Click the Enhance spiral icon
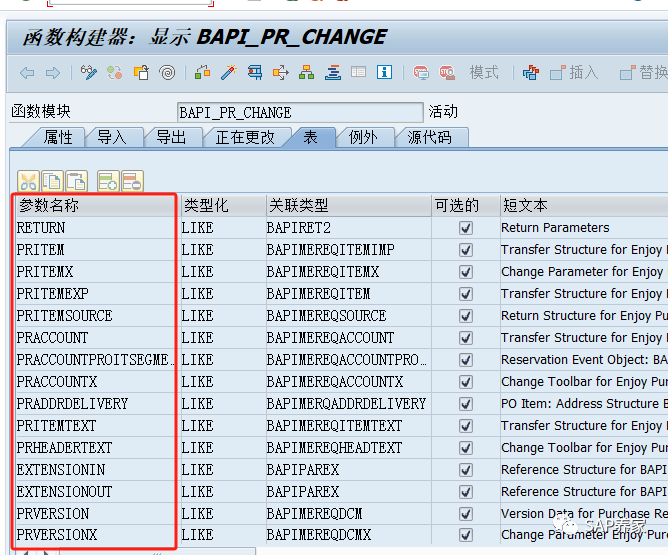668x555 pixels. coord(167,73)
